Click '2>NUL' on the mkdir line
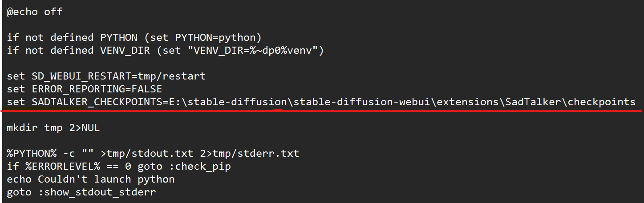Screen dimensions: 644x203 pyautogui.click(x=84, y=128)
